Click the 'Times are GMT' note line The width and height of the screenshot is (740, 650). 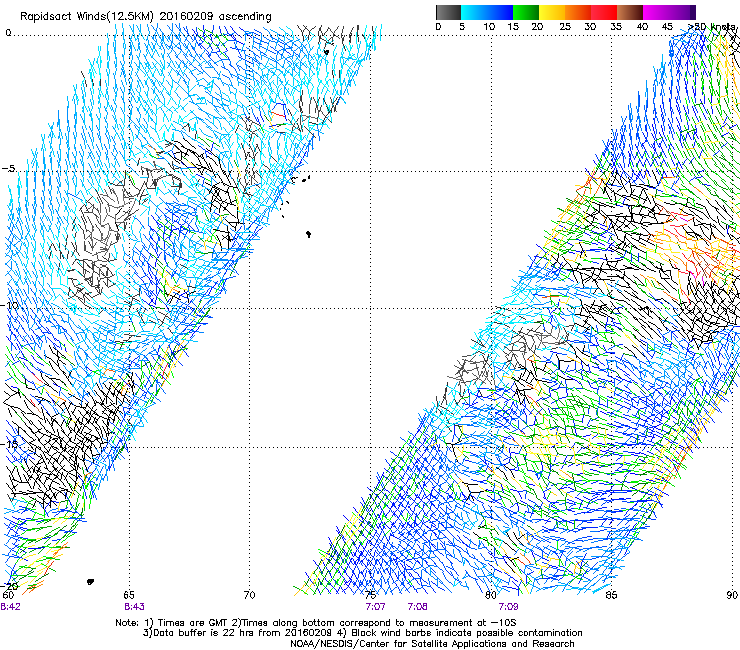pos(316,623)
